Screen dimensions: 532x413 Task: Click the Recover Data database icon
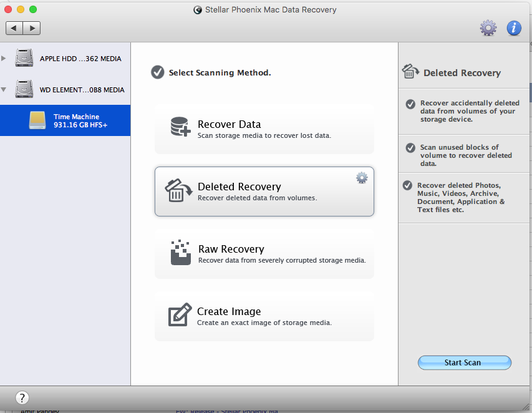coord(179,127)
